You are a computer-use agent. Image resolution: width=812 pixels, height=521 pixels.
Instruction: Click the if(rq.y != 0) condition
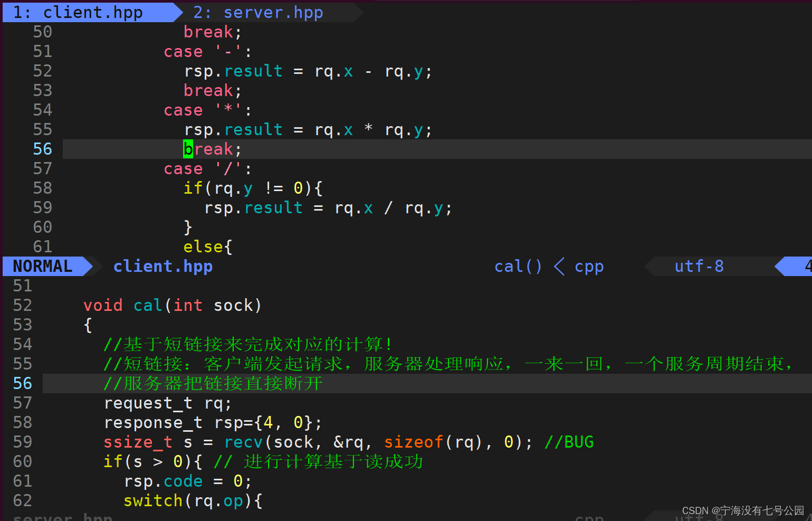pyautogui.click(x=253, y=188)
